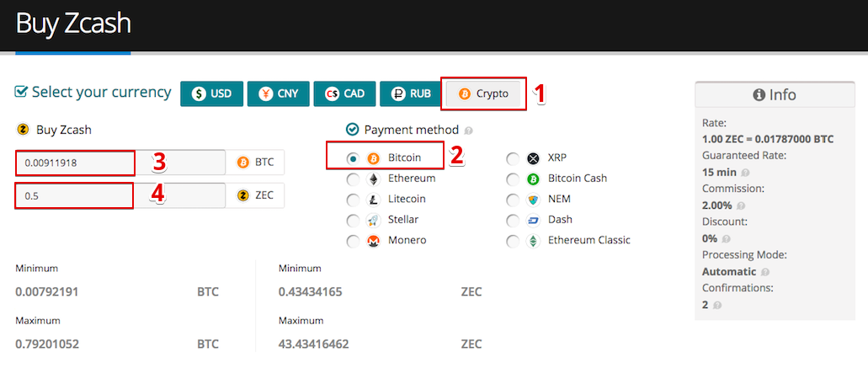Click the Processing Mode Automatic value
The image size is (868, 368).
click(x=729, y=272)
